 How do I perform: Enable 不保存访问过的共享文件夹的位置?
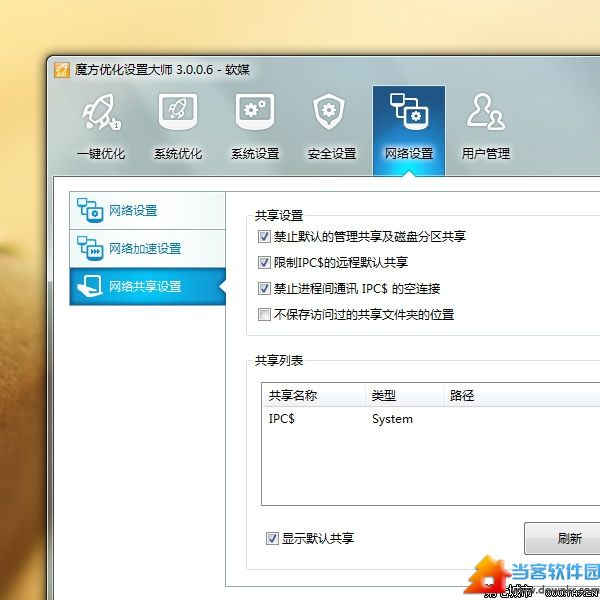(x=264, y=315)
